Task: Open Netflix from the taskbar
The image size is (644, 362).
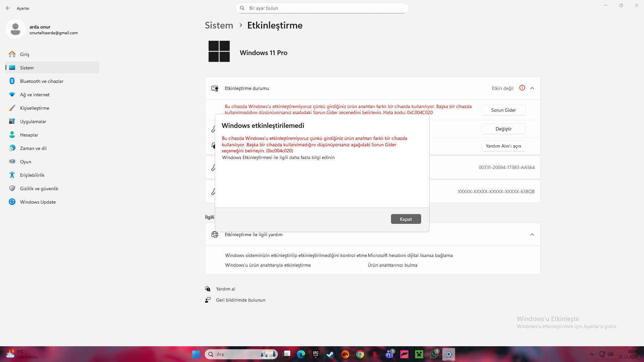Action: [375, 354]
